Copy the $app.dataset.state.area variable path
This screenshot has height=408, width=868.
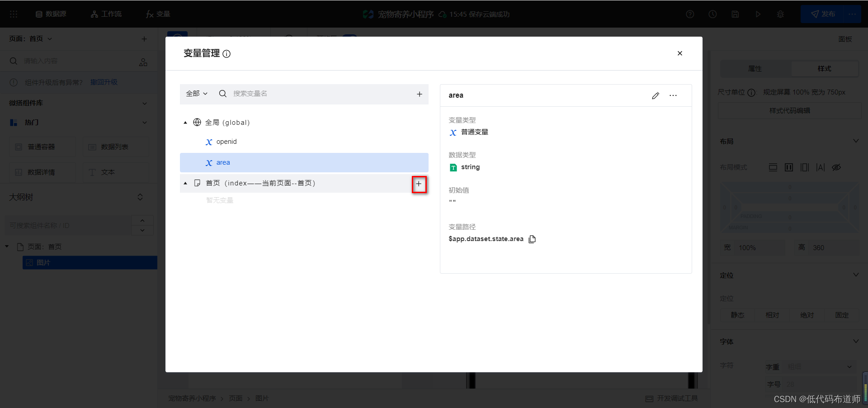[x=532, y=239]
